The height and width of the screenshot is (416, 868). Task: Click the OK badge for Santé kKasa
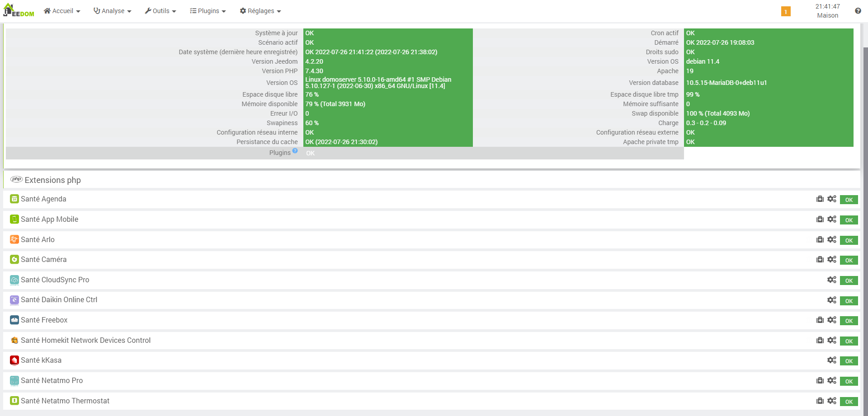click(849, 361)
